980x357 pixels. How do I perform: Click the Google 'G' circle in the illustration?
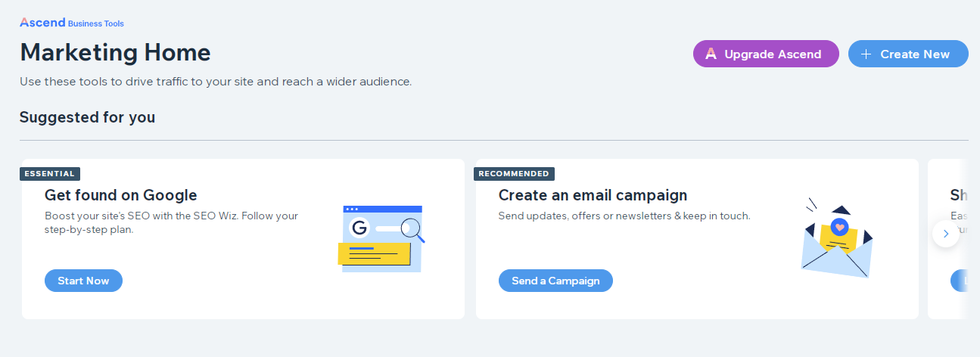point(359,228)
